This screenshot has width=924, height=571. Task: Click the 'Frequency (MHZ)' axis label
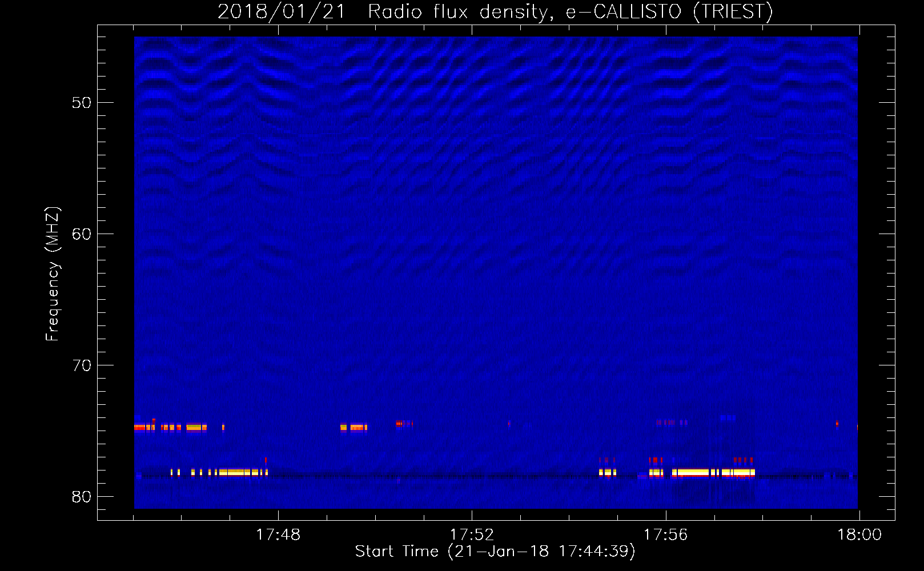(x=52, y=274)
